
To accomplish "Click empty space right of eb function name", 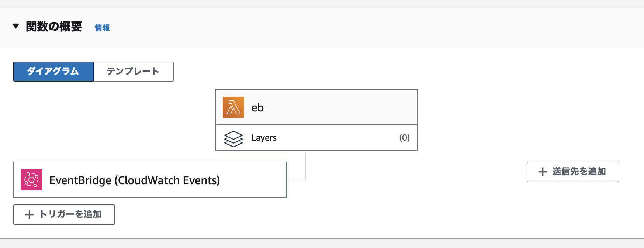I will click(339, 107).
